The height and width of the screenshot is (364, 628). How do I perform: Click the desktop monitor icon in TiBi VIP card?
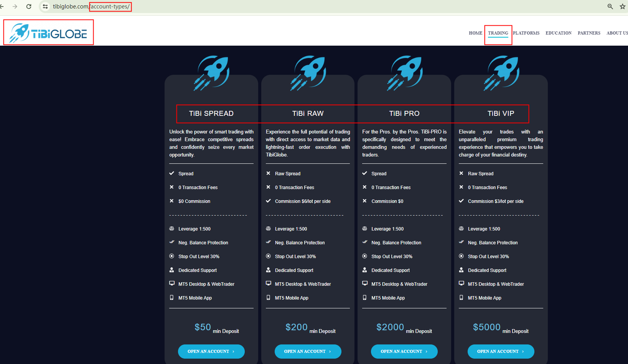coord(461,283)
